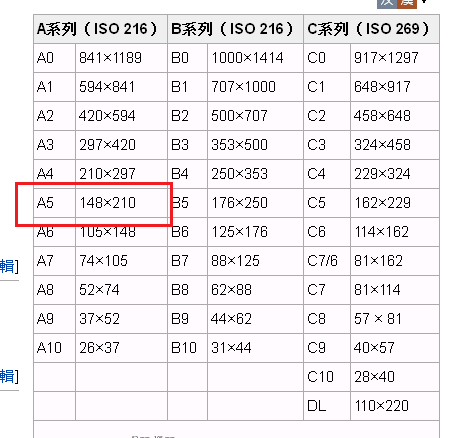This screenshot has height=438, width=451.
Task: Click the 88×125 dimension cell
Action: pos(255,261)
